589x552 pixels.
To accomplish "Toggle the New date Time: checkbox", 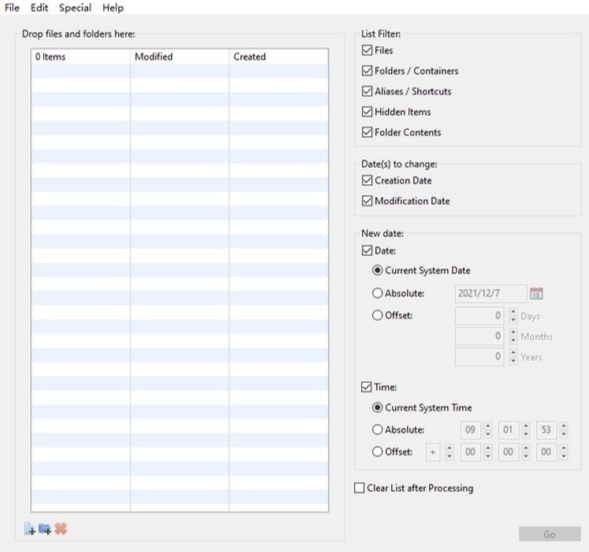I will pos(366,387).
